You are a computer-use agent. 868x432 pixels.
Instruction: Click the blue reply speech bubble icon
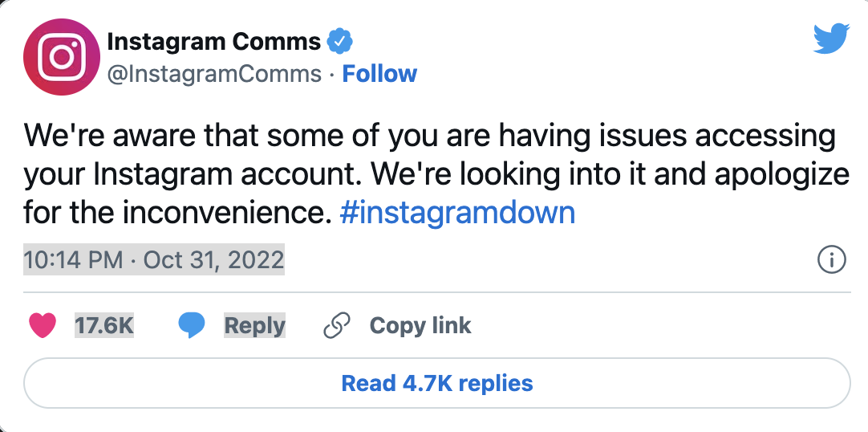191,325
